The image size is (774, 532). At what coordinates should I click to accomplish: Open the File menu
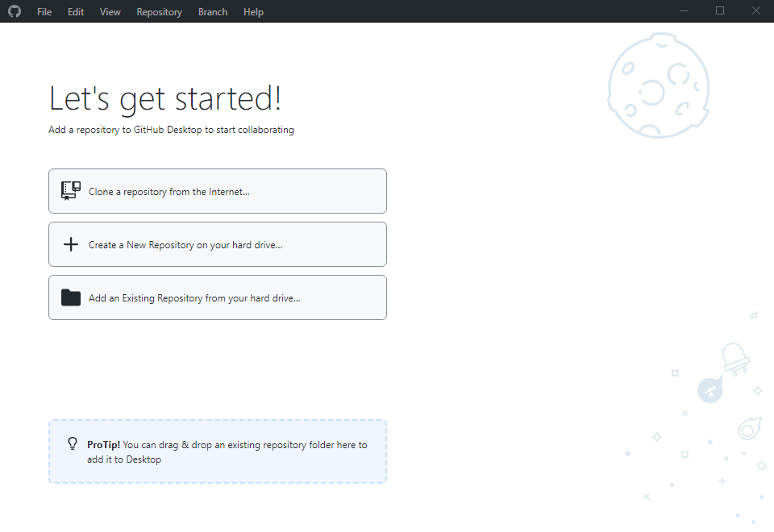point(44,12)
